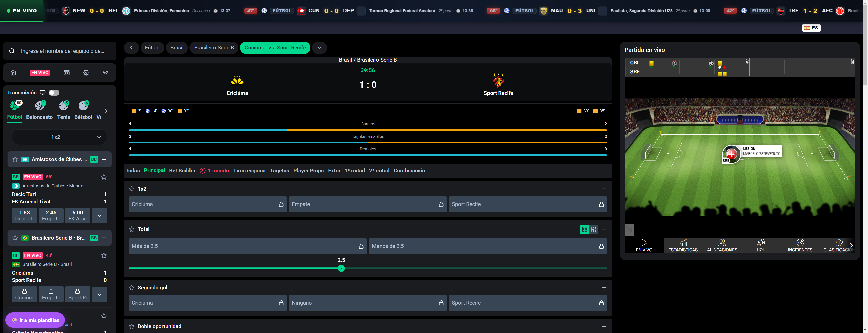This screenshot has width=868, height=333.
Task: Switch to the Tiros esquina tab
Action: tap(249, 171)
